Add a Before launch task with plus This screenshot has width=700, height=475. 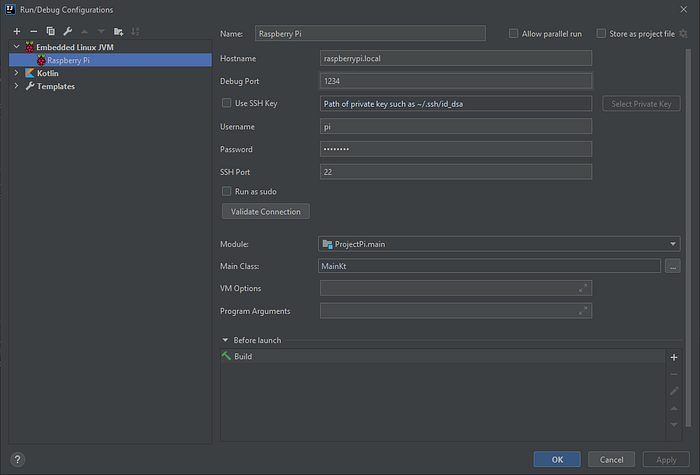click(674, 357)
